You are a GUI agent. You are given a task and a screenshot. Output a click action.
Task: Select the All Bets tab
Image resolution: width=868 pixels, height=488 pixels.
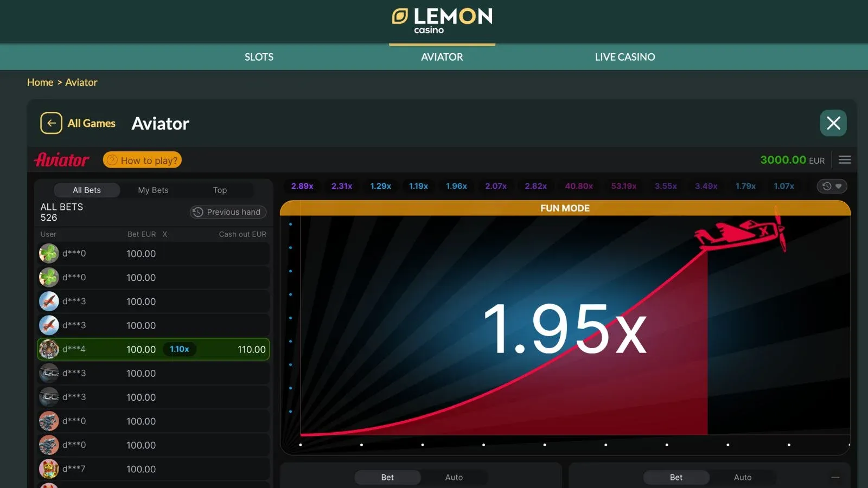coord(87,190)
